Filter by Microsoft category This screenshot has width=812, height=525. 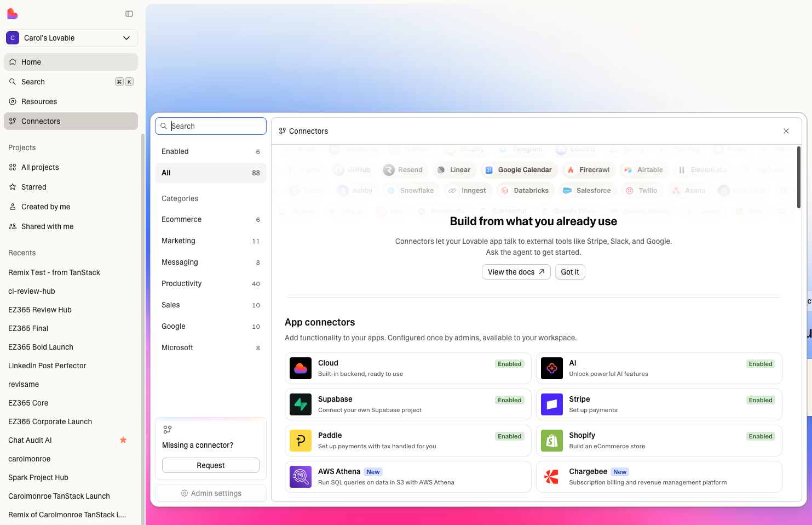pos(211,347)
